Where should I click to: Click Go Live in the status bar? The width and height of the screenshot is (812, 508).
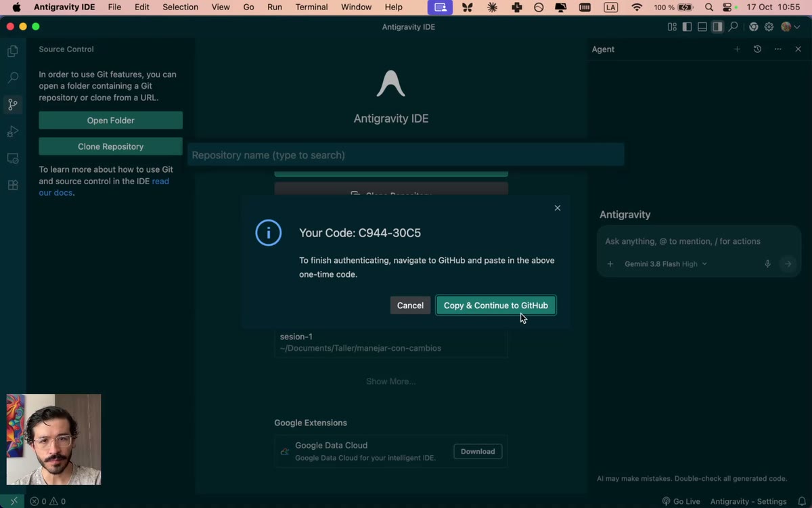tap(681, 501)
